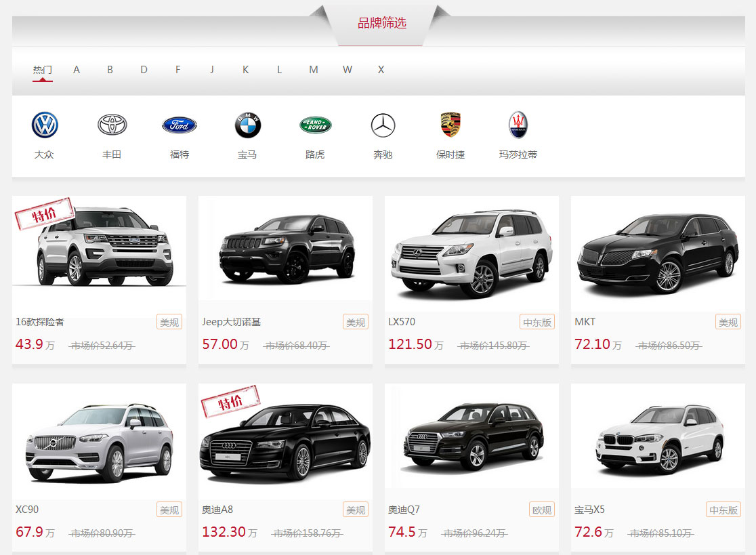Click the 欧规 tag on 奥迪Q7
This screenshot has height=555, width=756.
(541, 510)
